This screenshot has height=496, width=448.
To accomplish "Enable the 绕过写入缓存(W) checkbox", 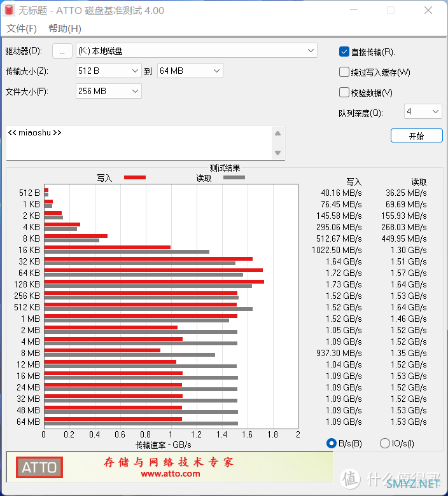I will coord(344,72).
